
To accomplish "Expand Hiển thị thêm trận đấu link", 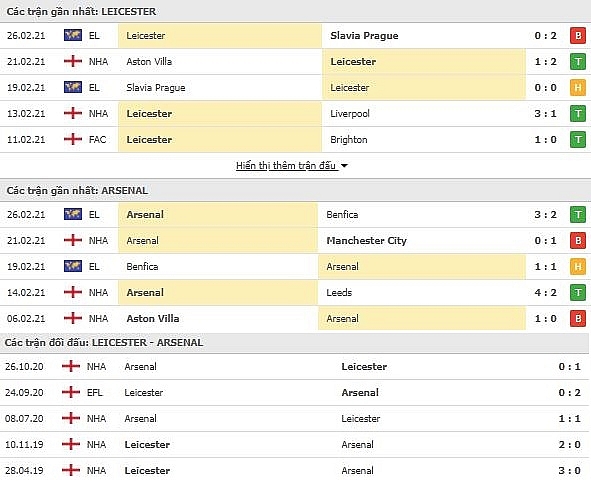I will click(286, 165).
